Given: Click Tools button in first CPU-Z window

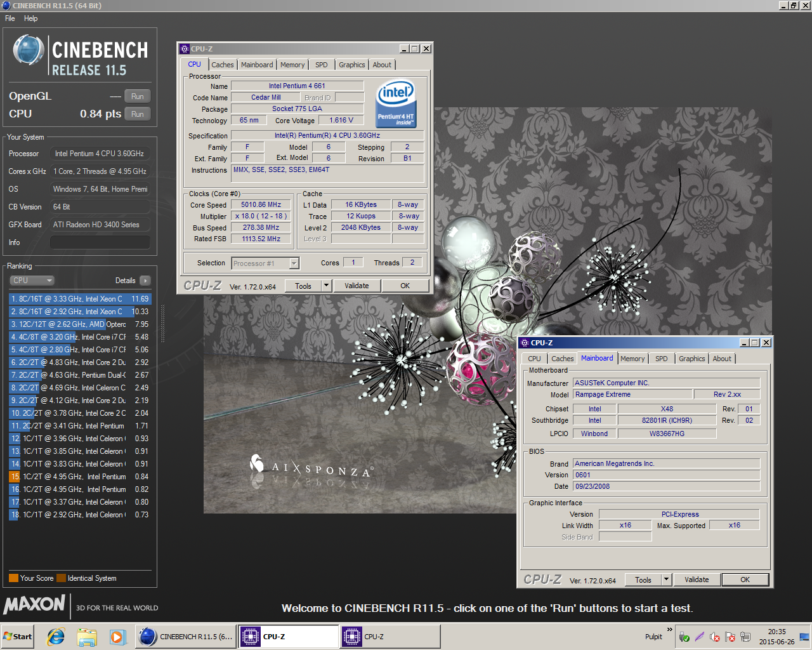Looking at the screenshot, I should click(x=303, y=286).
